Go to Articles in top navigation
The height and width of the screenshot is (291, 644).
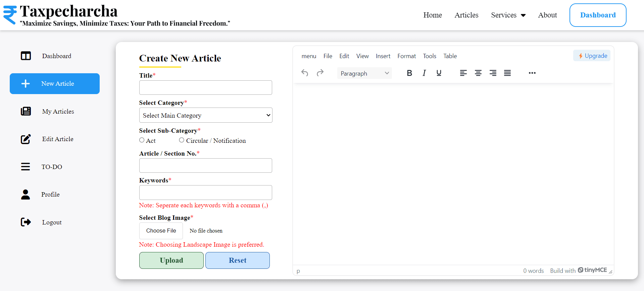[x=466, y=15]
